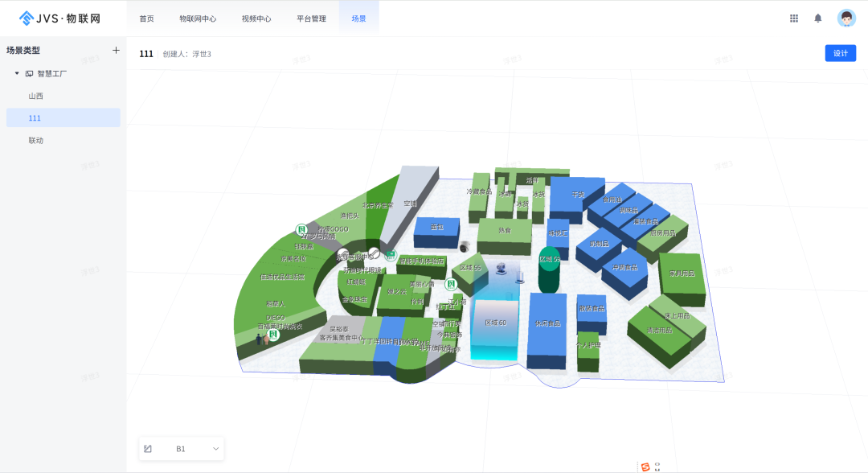
Task: Click the 休闲食品 blue block
Action: [547, 330]
